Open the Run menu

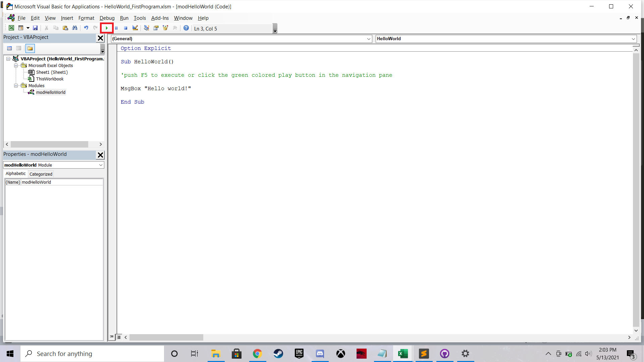pos(124,18)
